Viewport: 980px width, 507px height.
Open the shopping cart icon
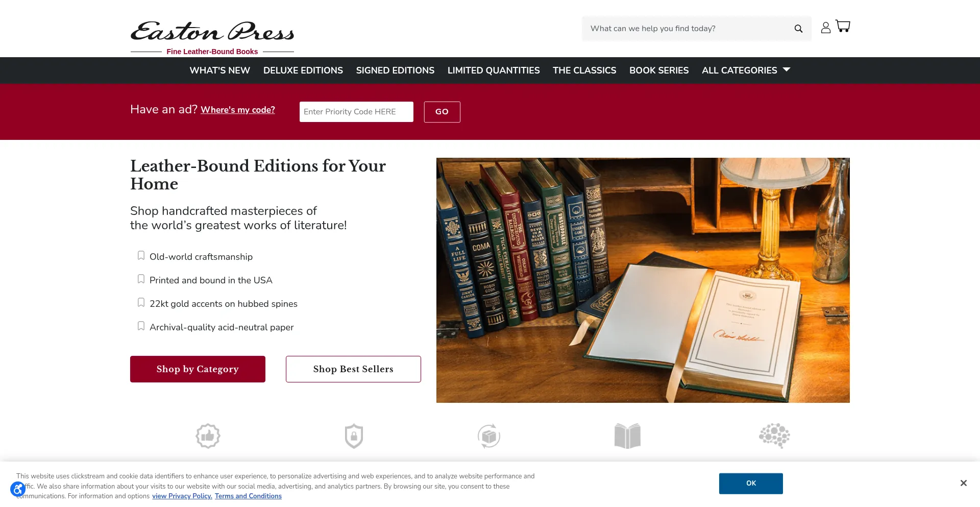click(x=843, y=26)
